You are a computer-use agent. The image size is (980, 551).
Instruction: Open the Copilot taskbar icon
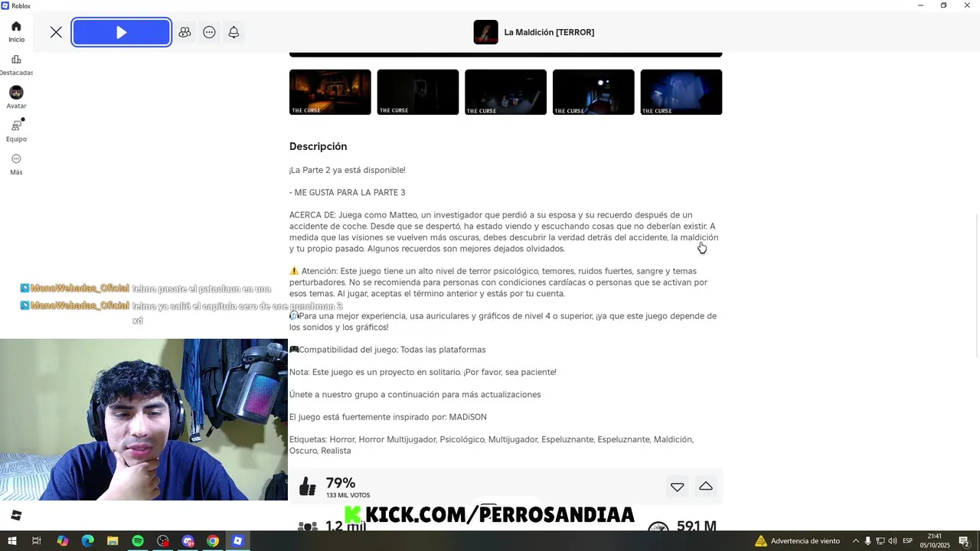click(x=62, y=541)
